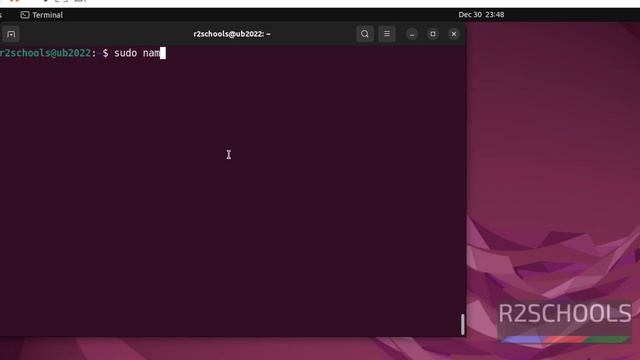Close the terminal window
This screenshot has height=360, width=640.
pos(453,34)
